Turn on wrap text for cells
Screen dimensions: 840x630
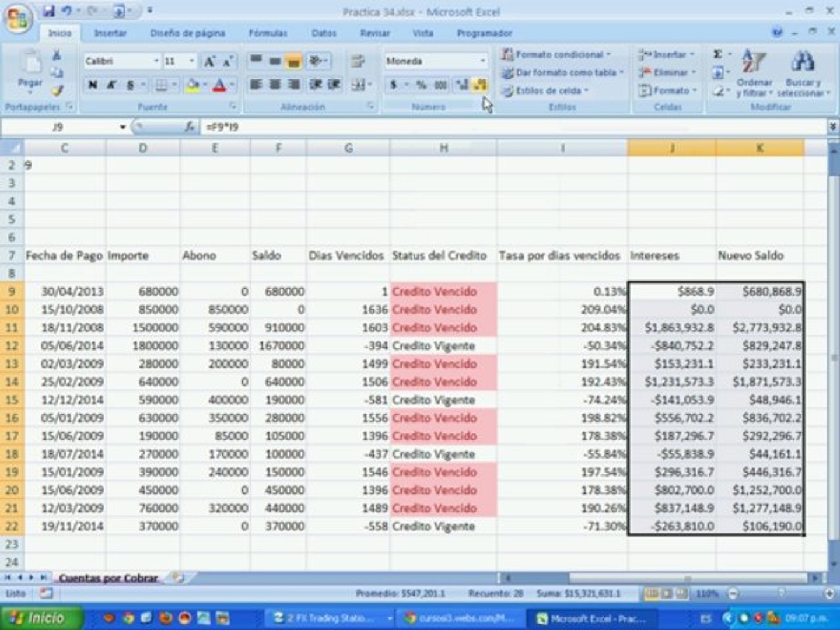(x=358, y=61)
